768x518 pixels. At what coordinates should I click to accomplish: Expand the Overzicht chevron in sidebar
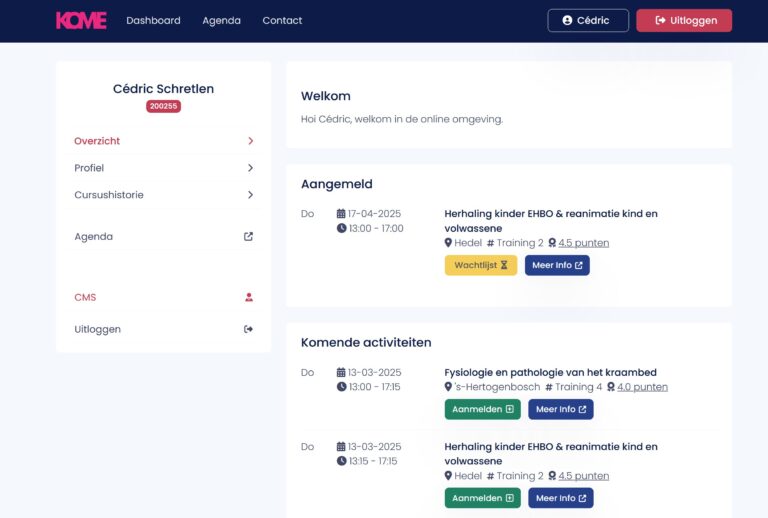(250, 141)
